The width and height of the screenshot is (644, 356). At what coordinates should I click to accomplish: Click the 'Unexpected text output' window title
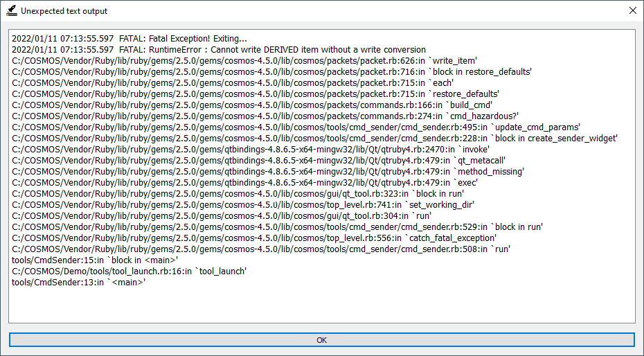click(x=64, y=11)
